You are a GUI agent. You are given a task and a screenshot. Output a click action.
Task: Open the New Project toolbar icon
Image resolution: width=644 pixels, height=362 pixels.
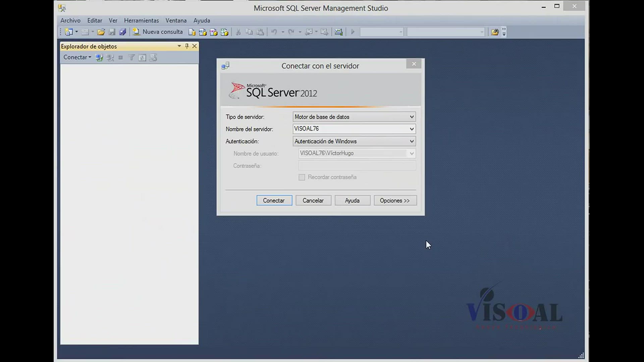(x=69, y=32)
